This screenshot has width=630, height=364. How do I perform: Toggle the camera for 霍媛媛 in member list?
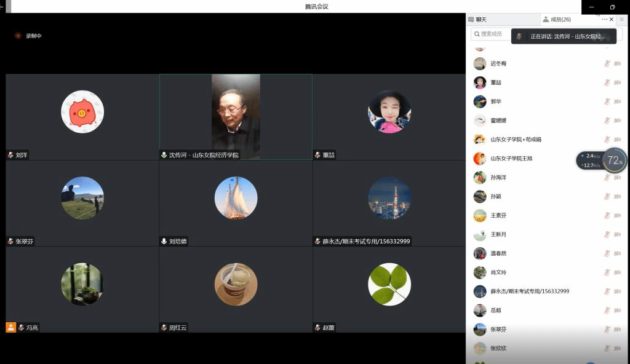click(x=617, y=121)
